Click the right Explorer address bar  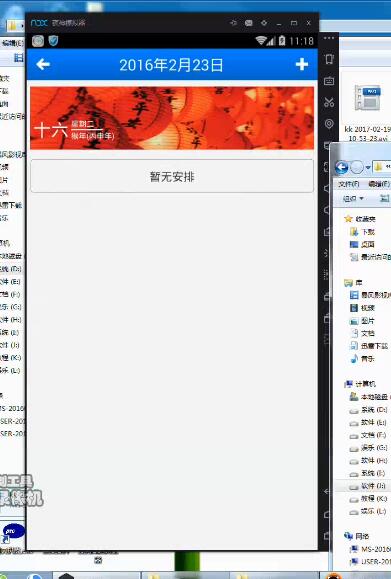pyautogui.click(x=382, y=167)
